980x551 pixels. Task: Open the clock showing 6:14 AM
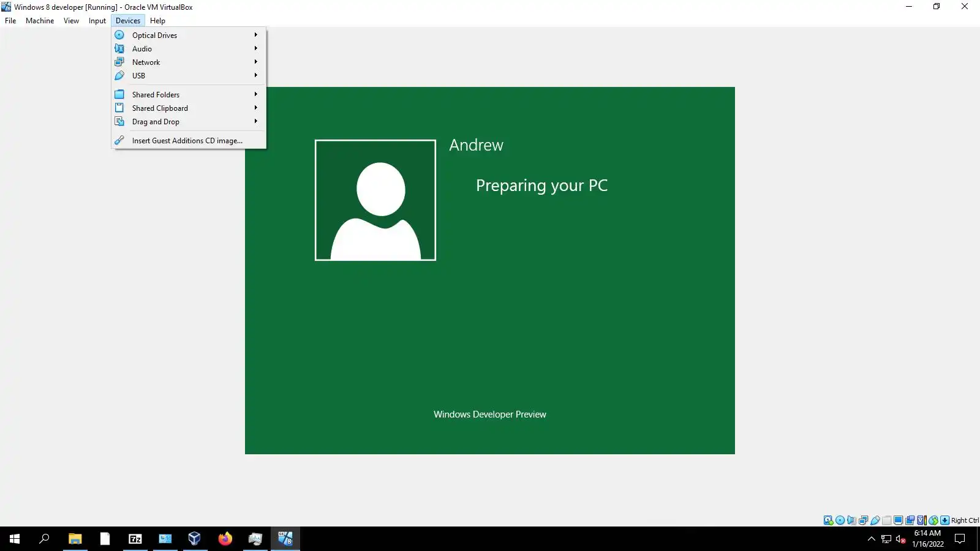[x=927, y=539]
